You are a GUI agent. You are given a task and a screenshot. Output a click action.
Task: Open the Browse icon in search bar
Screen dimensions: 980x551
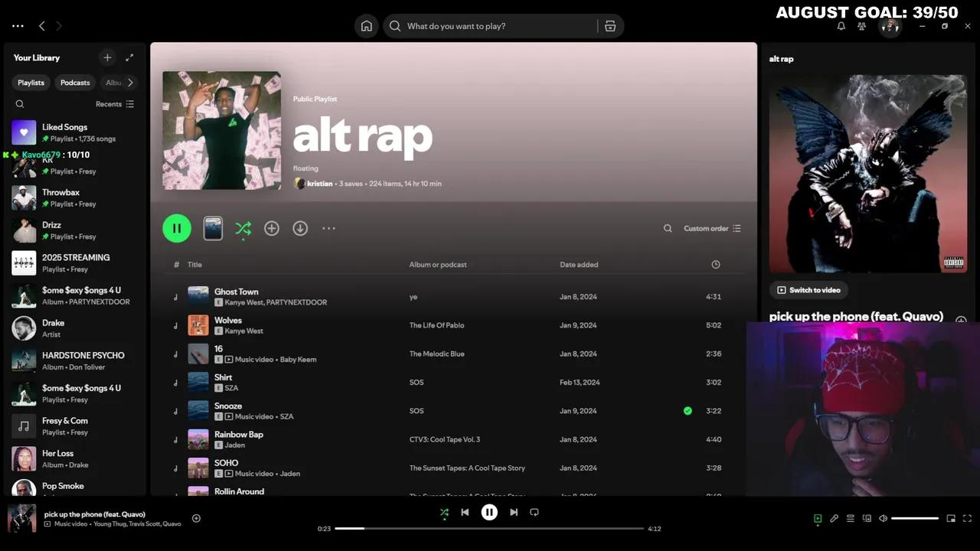[610, 26]
